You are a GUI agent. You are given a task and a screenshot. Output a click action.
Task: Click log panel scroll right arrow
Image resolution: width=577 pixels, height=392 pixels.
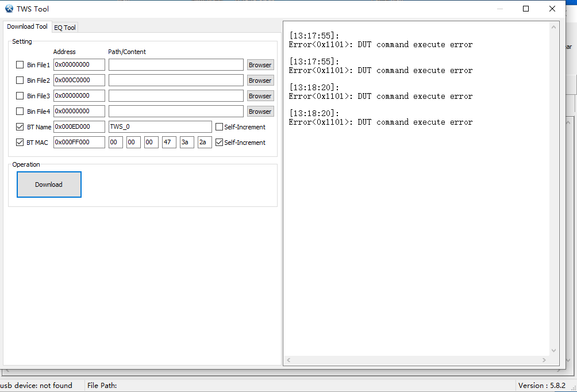544,360
